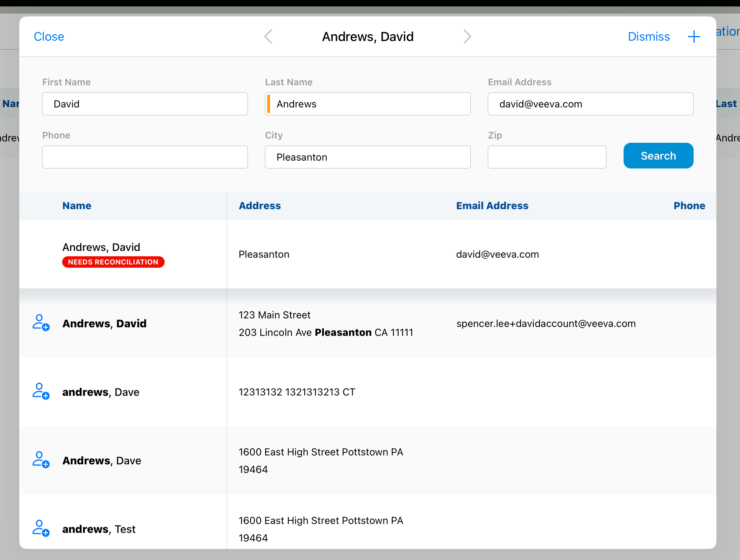Click the First Name field containing David
This screenshot has height=560, width=740.
[x=145, y=104]
